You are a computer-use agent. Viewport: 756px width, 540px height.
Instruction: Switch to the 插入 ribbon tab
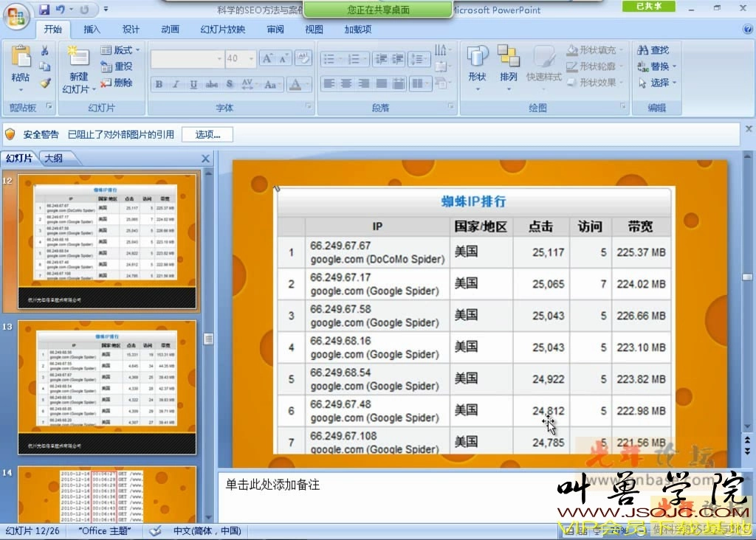click(x=92, y=30)
